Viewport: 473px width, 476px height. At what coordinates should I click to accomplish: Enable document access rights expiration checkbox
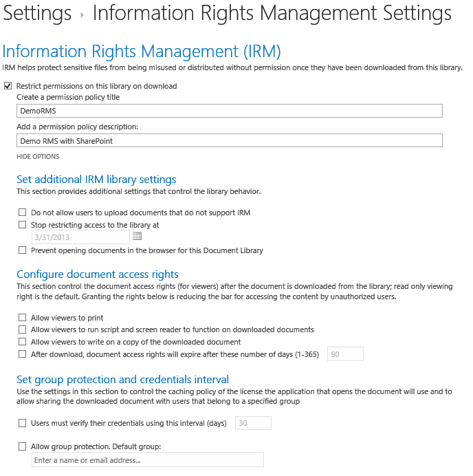tap(23, 354)
